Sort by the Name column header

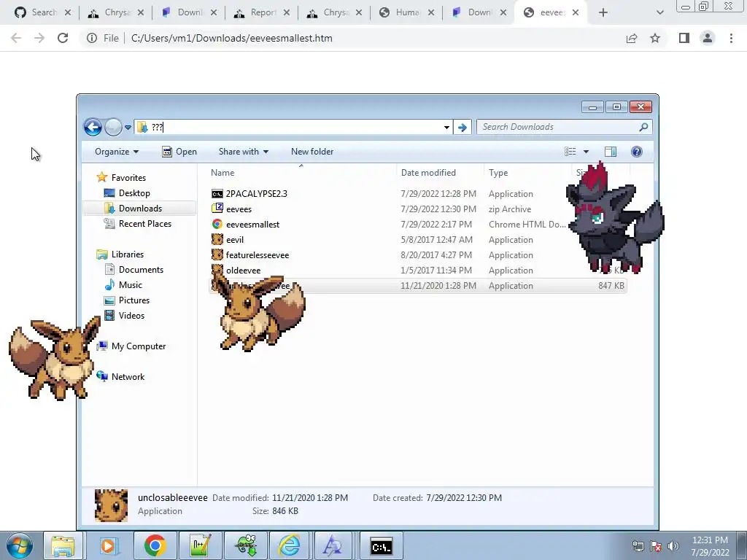(x=222, y=173)
